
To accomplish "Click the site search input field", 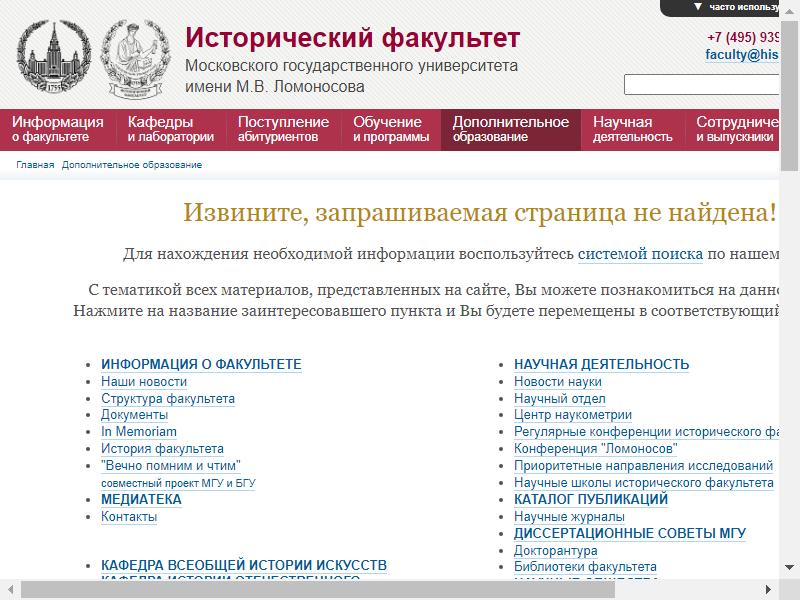I will click(x=702, y=84).
